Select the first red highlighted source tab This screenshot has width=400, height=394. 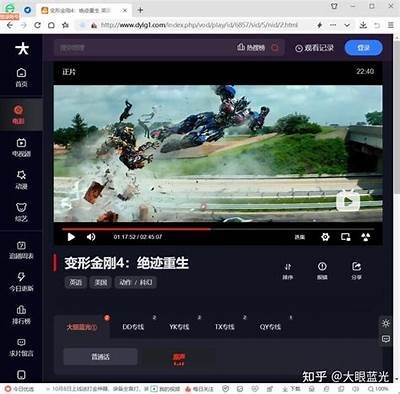click(82, 327)
